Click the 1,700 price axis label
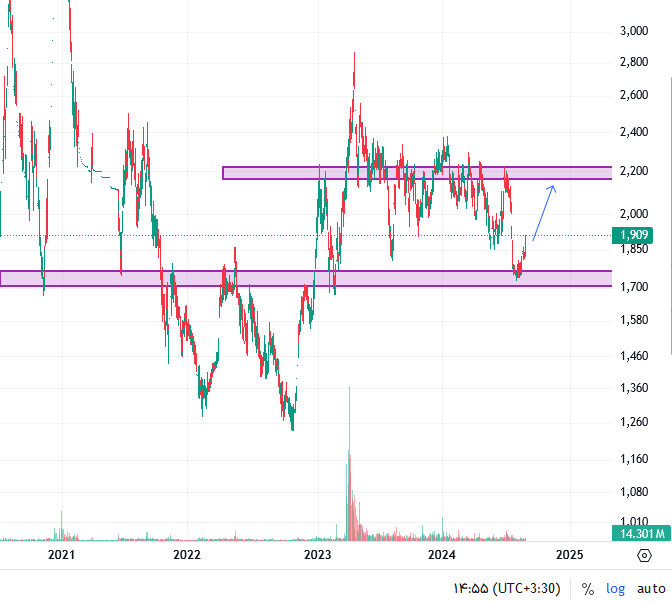Image resolution: width=672 pixels, height=602 pixels. click(x=634, y=287)
